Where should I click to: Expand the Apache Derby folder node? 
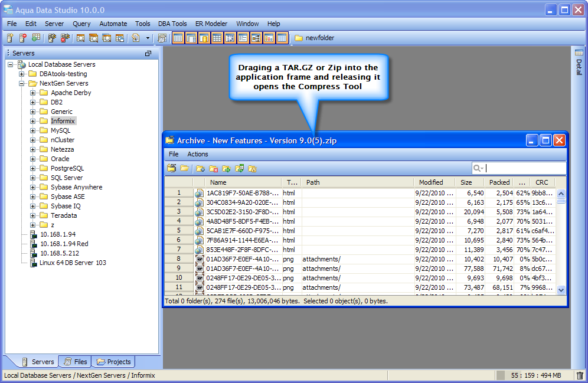point(33,93)
